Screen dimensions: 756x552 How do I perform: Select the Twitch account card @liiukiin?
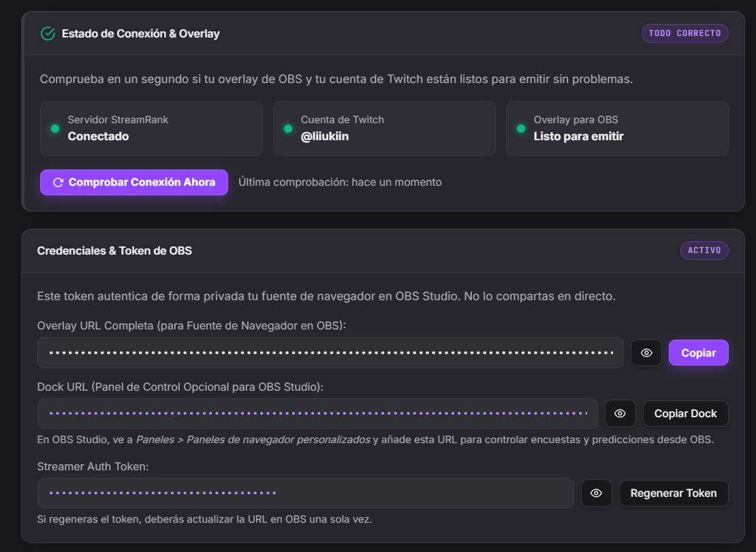[x=384, y=129]
